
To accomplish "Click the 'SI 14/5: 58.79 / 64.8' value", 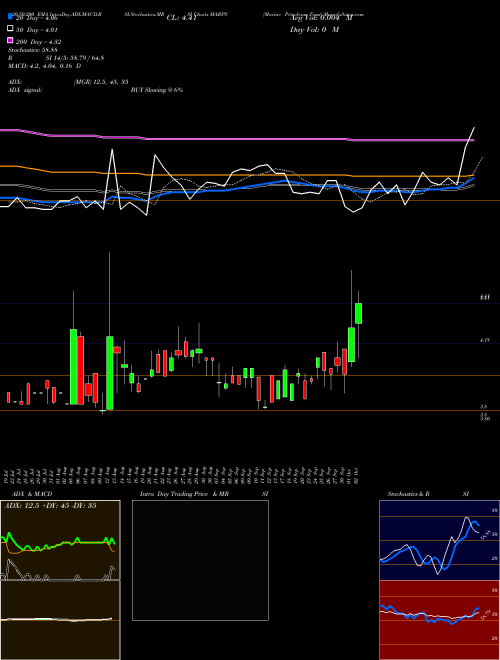I will tap(74, 58).
